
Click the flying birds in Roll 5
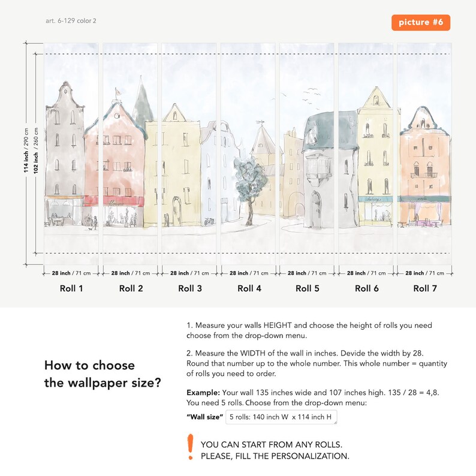(x=311, y=97)
